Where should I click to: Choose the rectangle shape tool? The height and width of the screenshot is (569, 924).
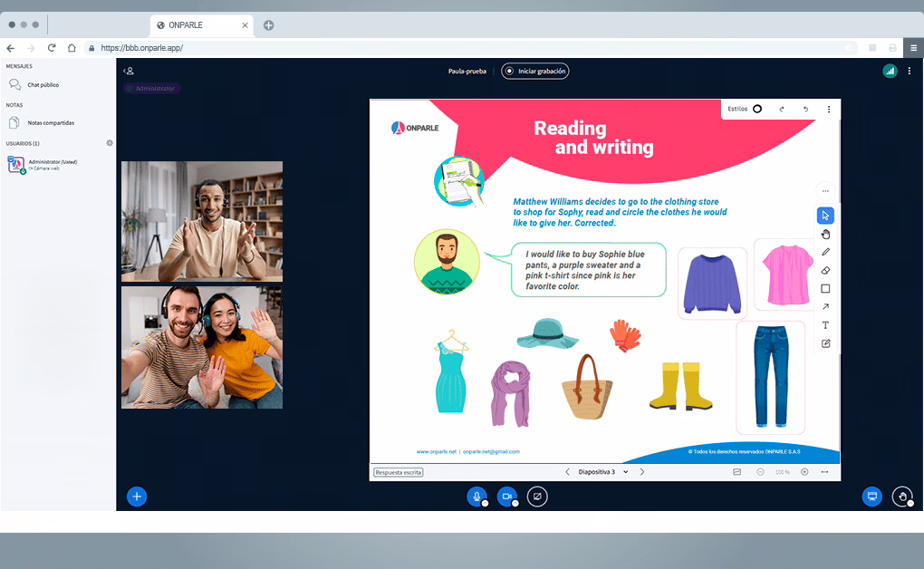(825, 289)
